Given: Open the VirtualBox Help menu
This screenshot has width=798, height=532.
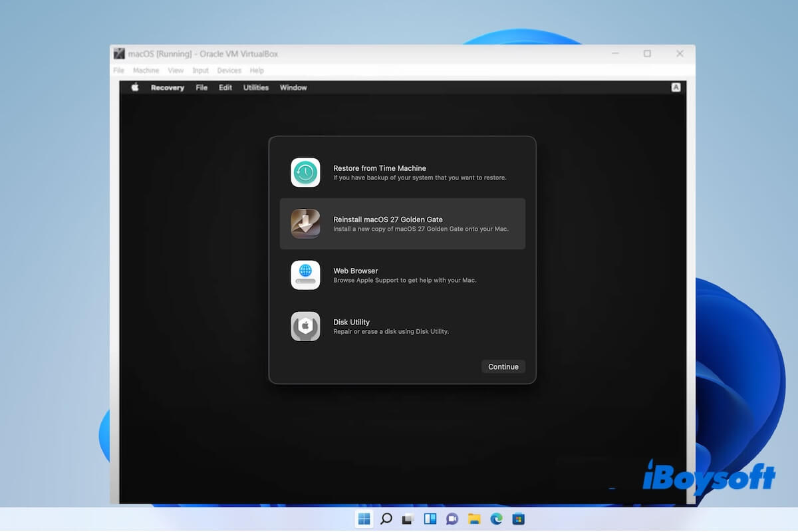Looking at the screenshot, I should click(x=257, y=70).
